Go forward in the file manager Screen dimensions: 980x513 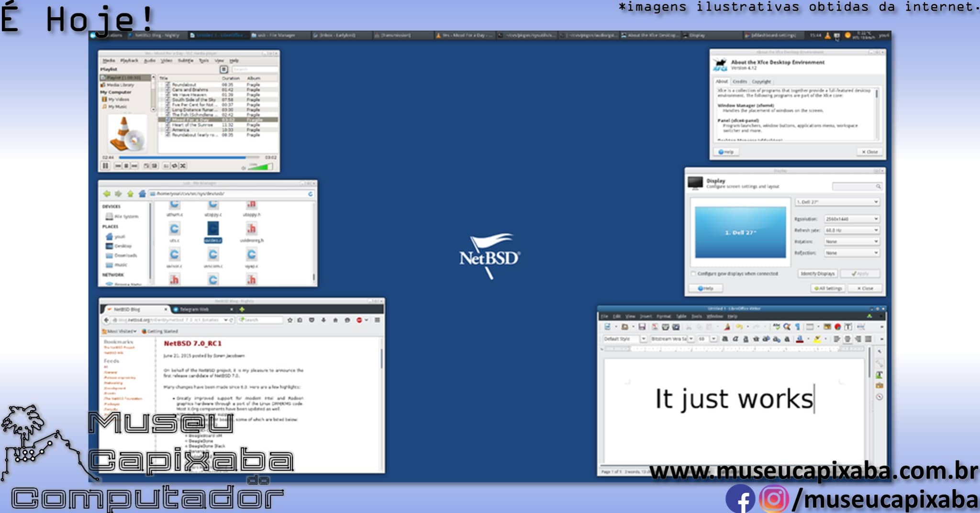tap(118, 194)
